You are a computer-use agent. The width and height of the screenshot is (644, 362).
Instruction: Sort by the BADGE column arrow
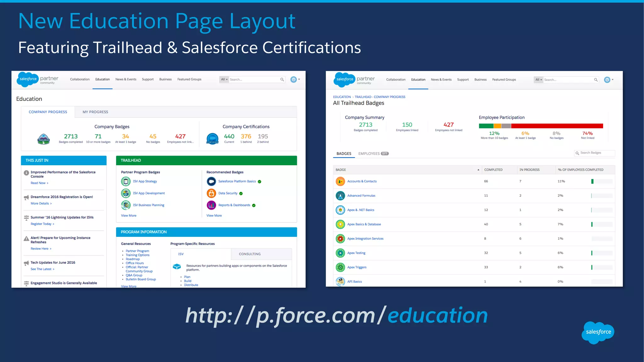click(478, 170)
